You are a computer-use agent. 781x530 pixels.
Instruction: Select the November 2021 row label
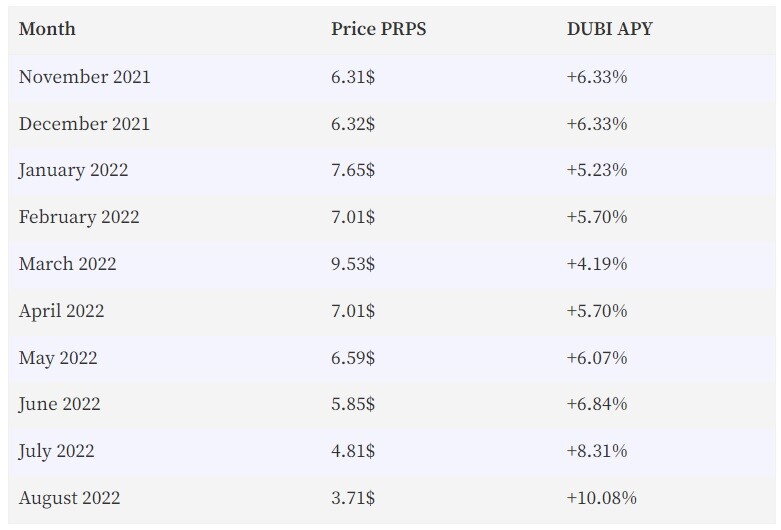[85, 77]
